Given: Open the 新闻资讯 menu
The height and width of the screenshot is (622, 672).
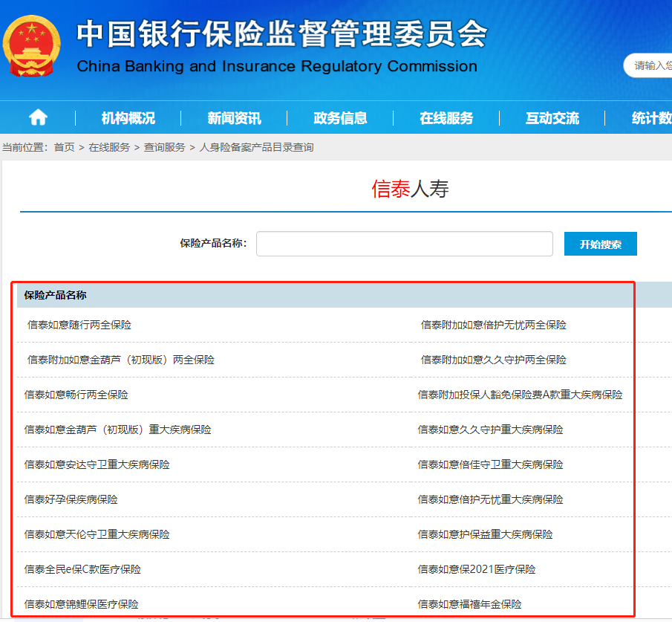Looking at the screenshot, I should point(234,118).
